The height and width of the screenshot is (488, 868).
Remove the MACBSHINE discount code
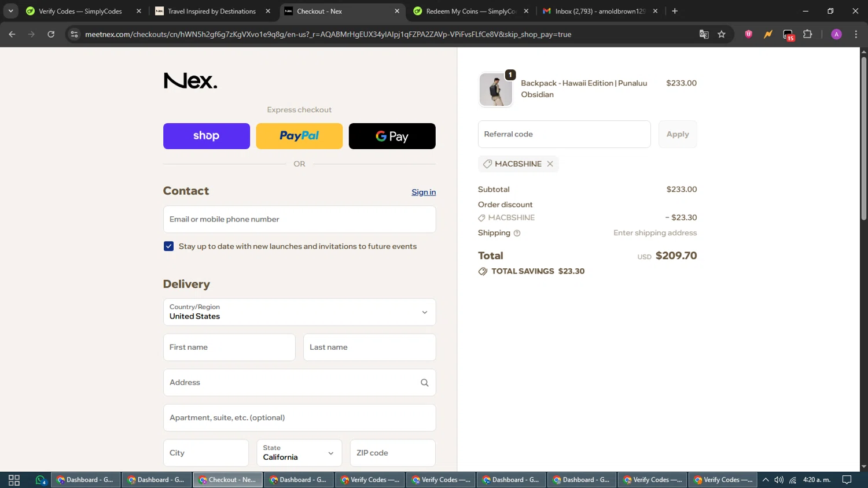click(x=550, y=164)
